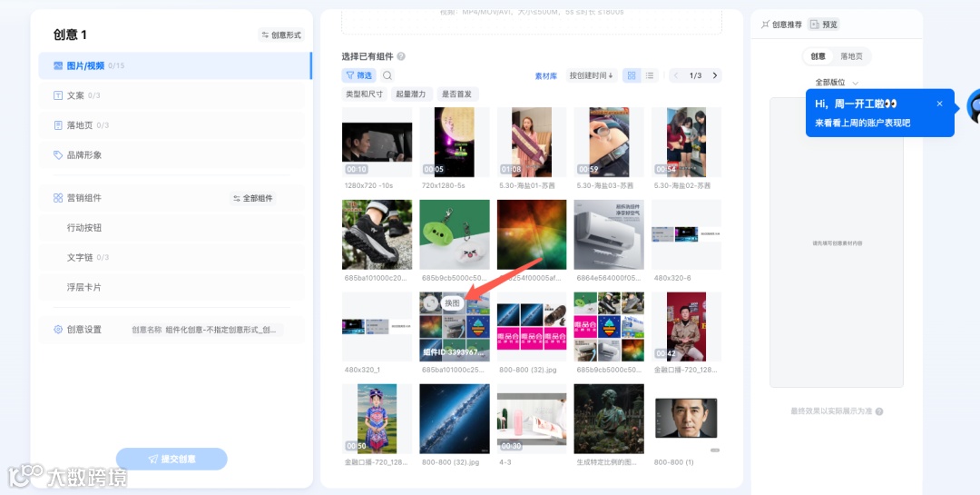Click help icon beside 选择已有组件
Viewport: 980px width, 495px height.
point(401,56)
